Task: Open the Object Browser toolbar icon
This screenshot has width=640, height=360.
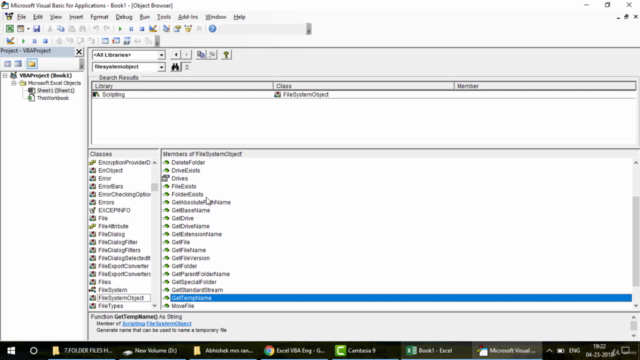Action: pos(188,29)
